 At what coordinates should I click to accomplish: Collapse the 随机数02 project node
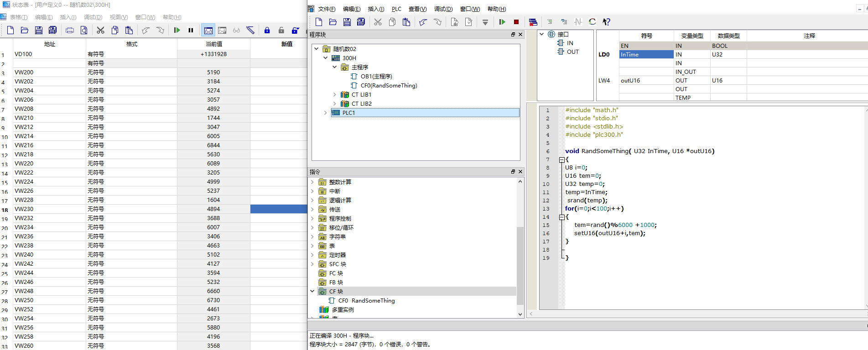[317, 49]
